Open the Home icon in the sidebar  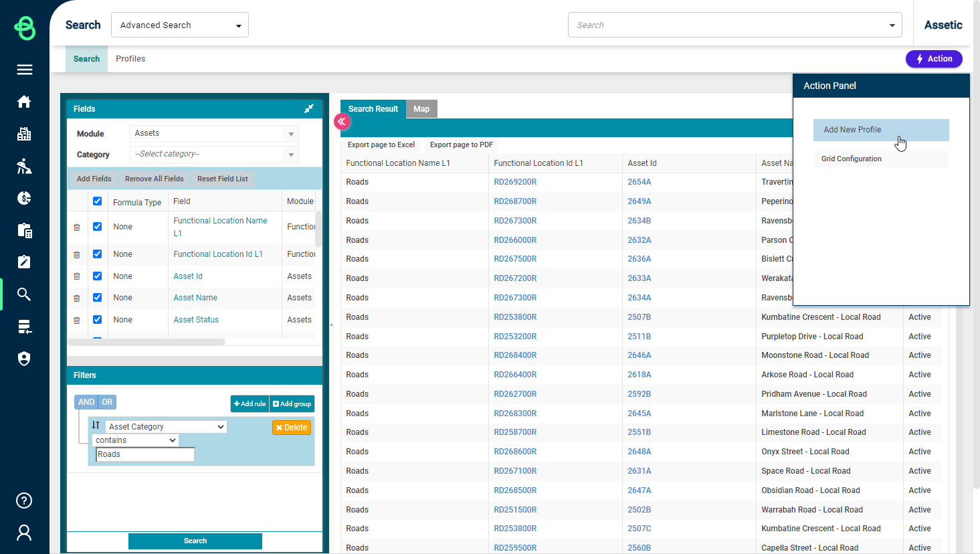(24, 102)
